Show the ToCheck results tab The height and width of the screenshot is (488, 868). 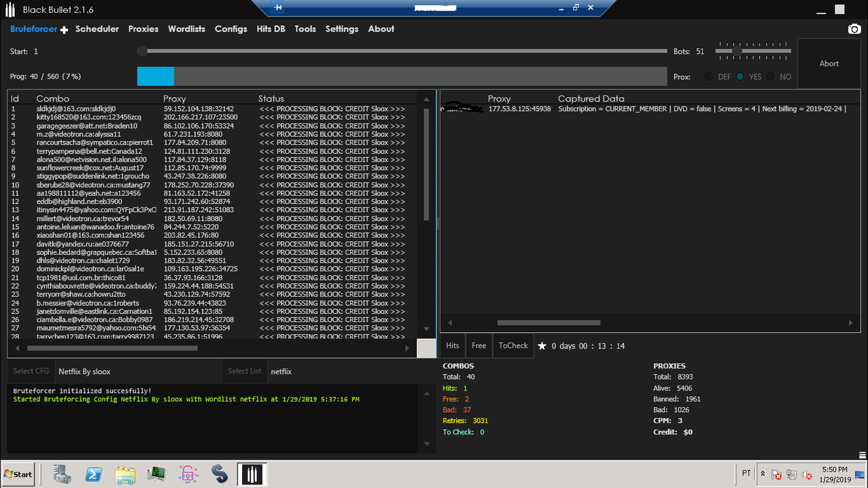(513, 346)
